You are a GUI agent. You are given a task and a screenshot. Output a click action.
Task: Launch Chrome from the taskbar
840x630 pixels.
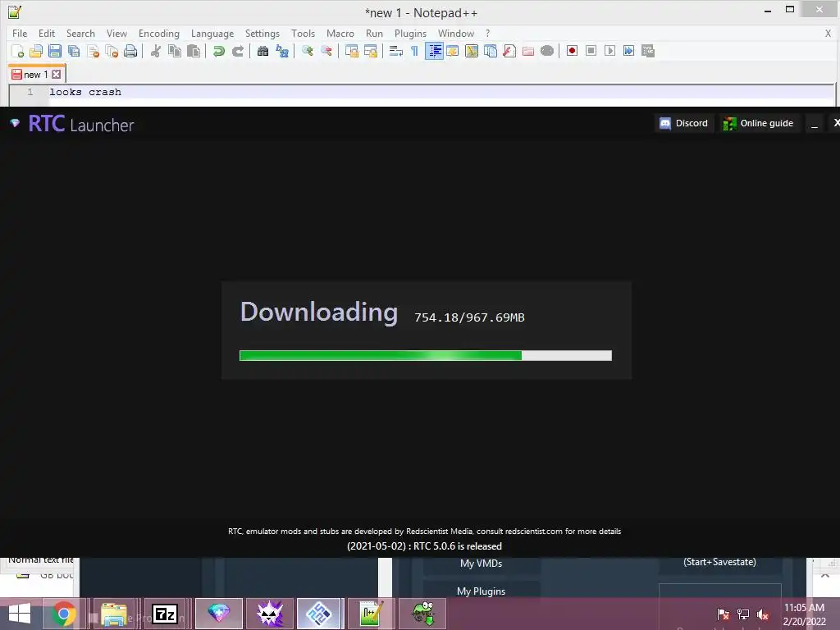[64, 614]
